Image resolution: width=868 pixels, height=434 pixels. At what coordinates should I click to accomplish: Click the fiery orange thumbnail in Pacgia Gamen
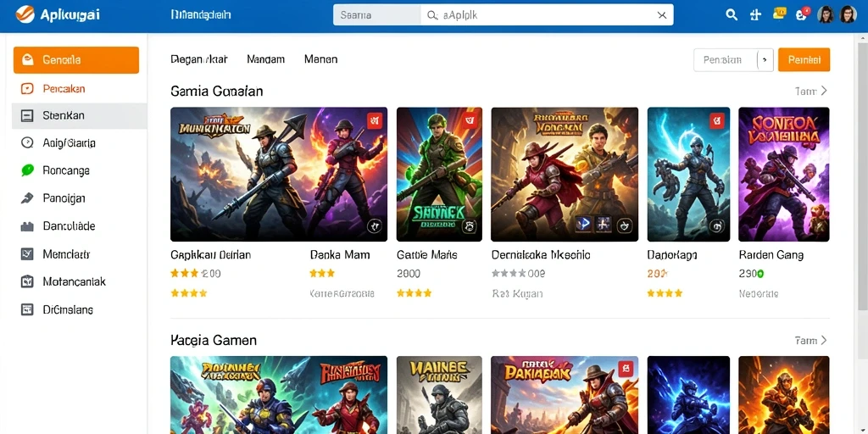(x=784, y=395)
